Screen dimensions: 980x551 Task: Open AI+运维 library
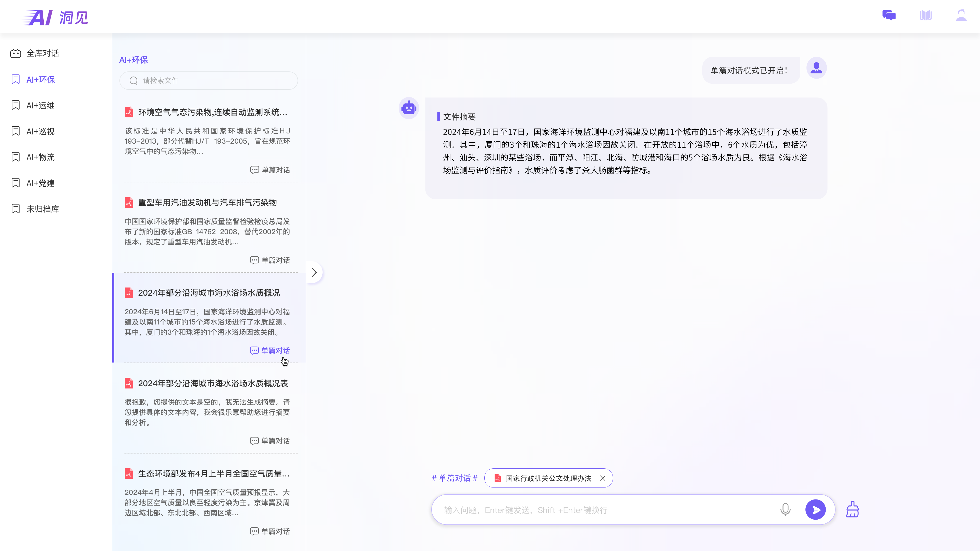pyautogui.click(x=40, y=105)
